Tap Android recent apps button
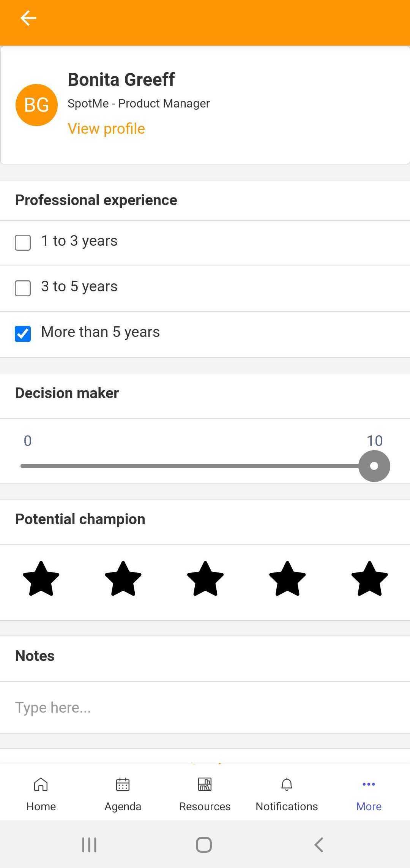The image size is (410, 868). [x=90, y=845]
